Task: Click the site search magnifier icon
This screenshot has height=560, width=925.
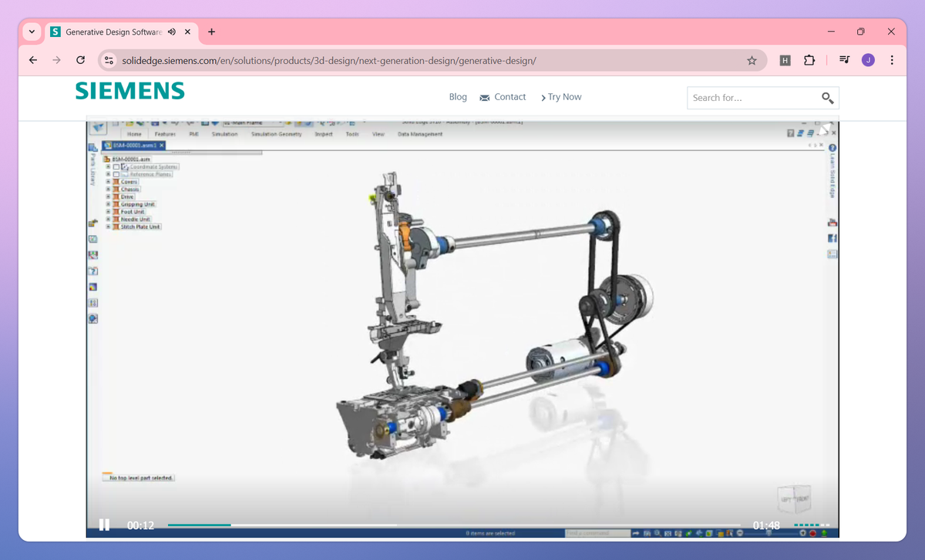Action: point(827,98)
